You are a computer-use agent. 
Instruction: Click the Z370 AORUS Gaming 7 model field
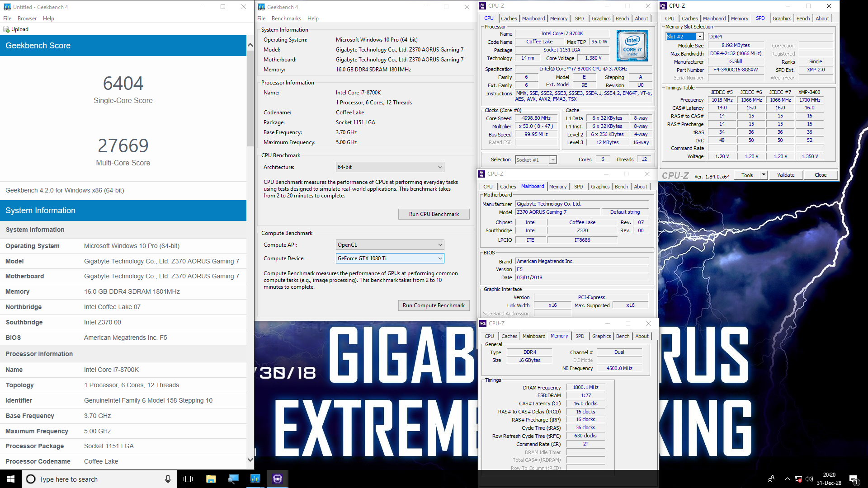coord(558,212)
